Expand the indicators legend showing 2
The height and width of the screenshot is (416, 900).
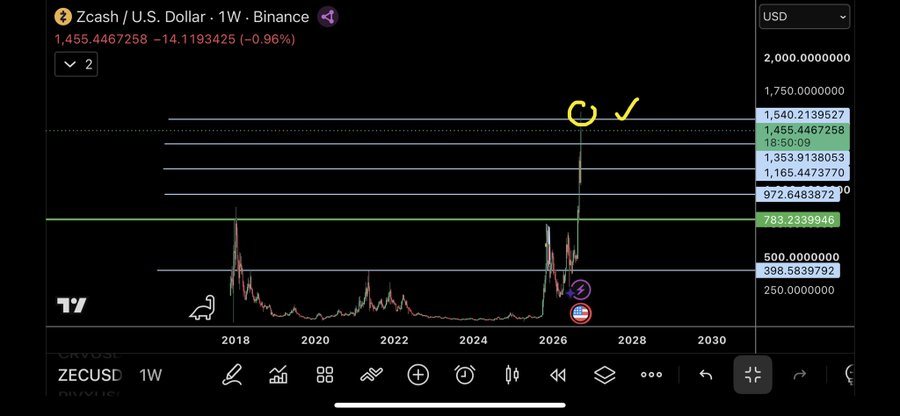click(76, 64)
